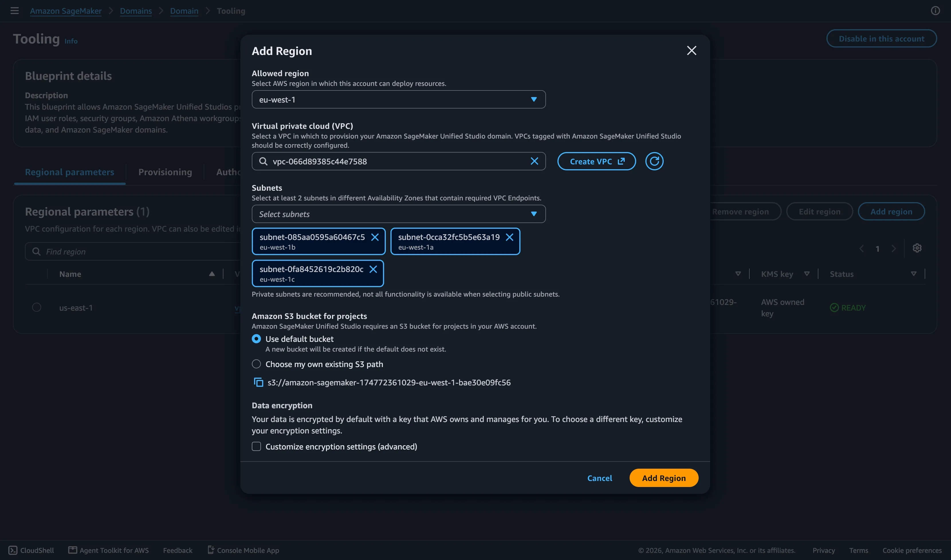This screenshot has height=560, width=951.
Task: Open Console Mobile App link
Action: click(243, 550)
